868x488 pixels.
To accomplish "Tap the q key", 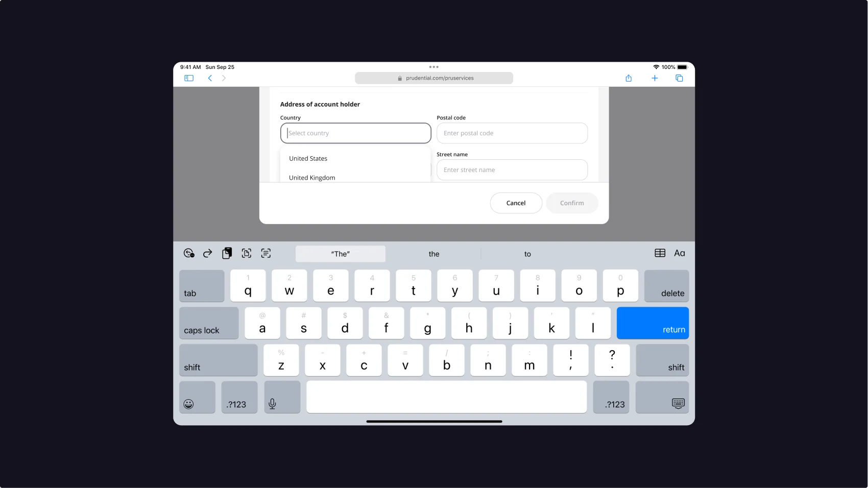I will pyautogui.click(x=248, y=286).
